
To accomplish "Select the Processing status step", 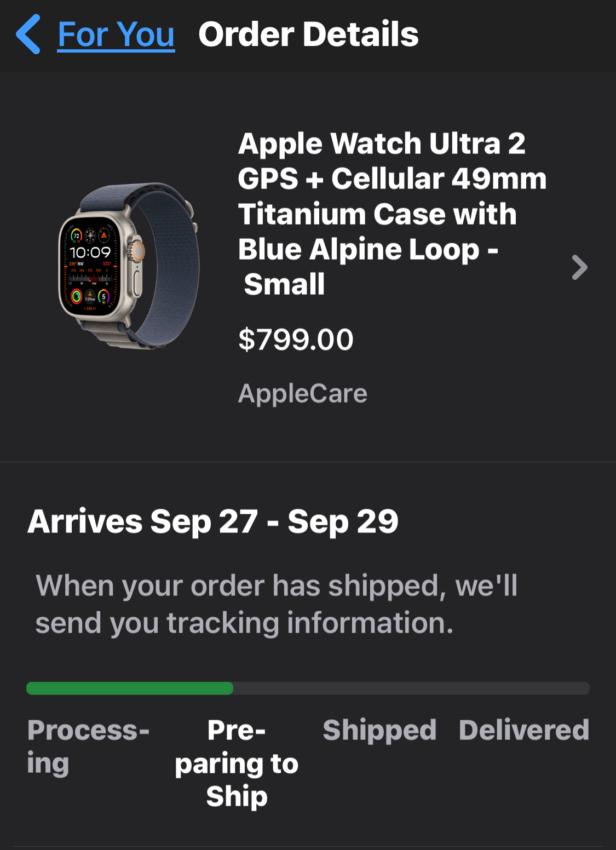I will [x=88, y=746].
